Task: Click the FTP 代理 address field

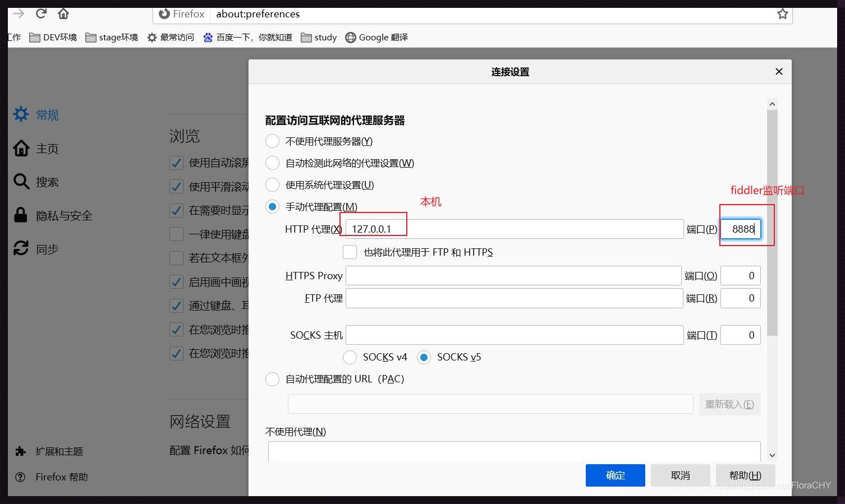Action: [x=514, y=298]
